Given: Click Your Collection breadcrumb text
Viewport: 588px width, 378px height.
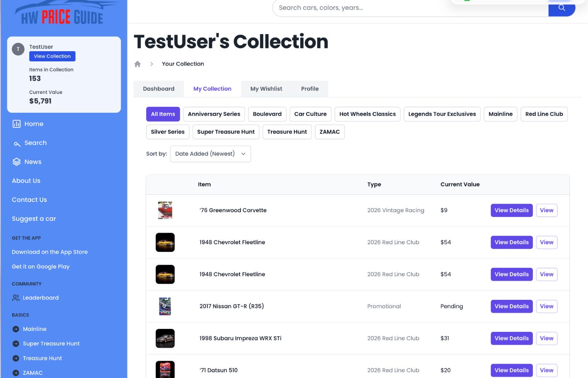Looking at the screenshot, I should [x=183, y=64].
